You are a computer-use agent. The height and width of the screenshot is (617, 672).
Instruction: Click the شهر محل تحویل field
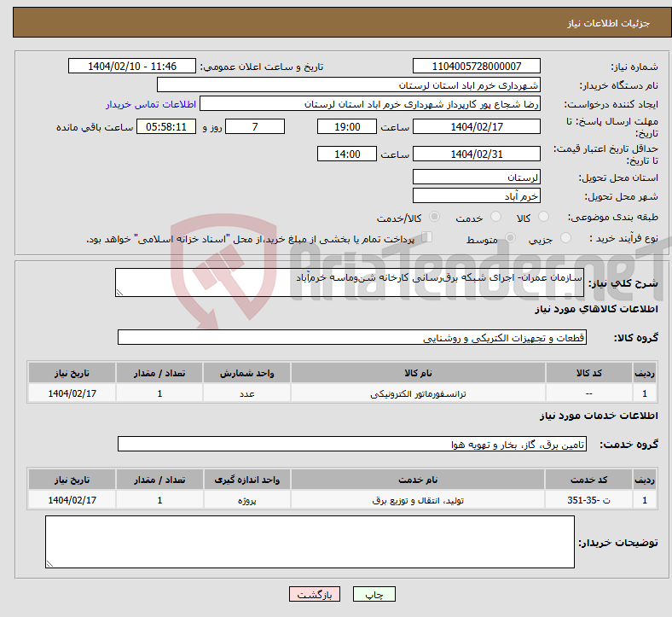tap(476, 195)
